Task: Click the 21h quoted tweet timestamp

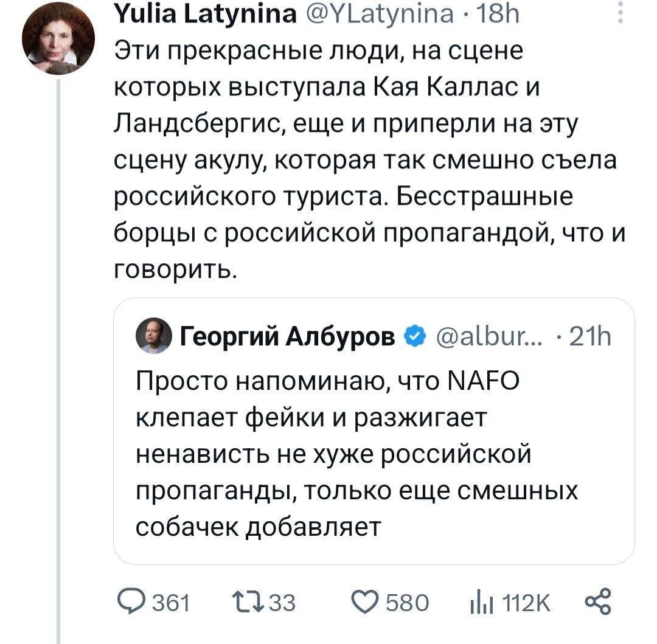Action: point(591,334)
